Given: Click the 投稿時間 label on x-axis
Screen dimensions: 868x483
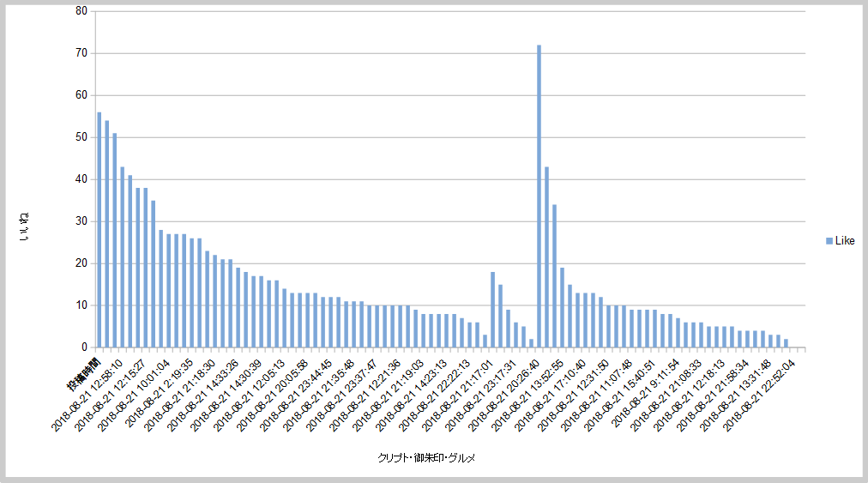Looking at the screenshot, I should pyautogui.click(x=86, y=371).
